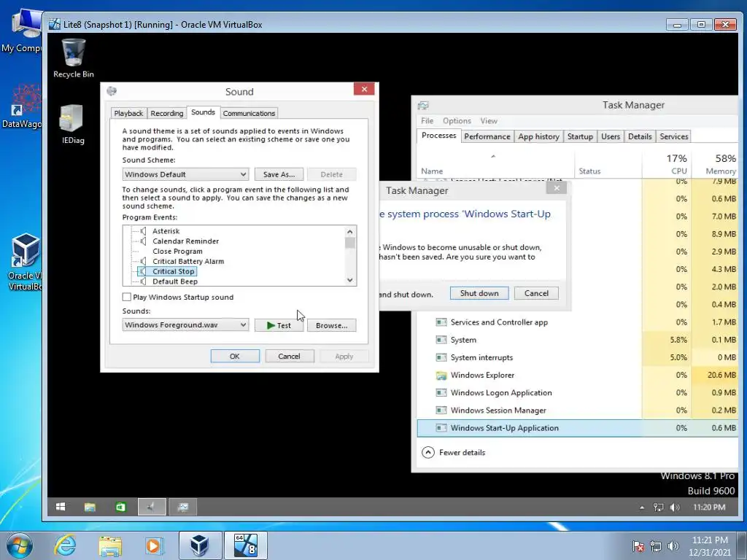Select Default Beep program event
The image size is (747, 560).
(175, 281)
